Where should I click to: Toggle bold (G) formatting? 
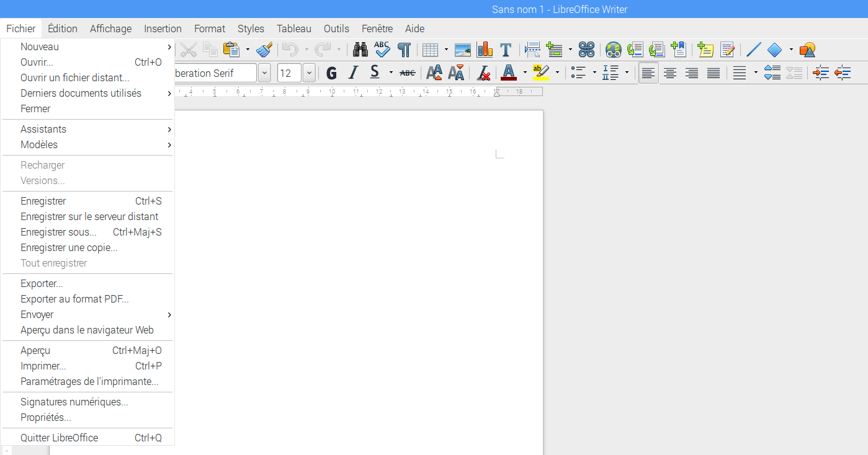tap(332, 73)
